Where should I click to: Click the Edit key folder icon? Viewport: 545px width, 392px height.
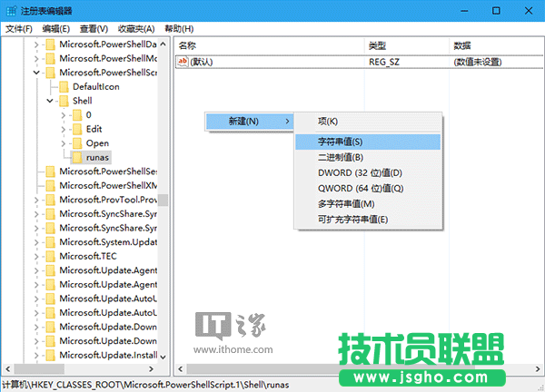[77, 129]
